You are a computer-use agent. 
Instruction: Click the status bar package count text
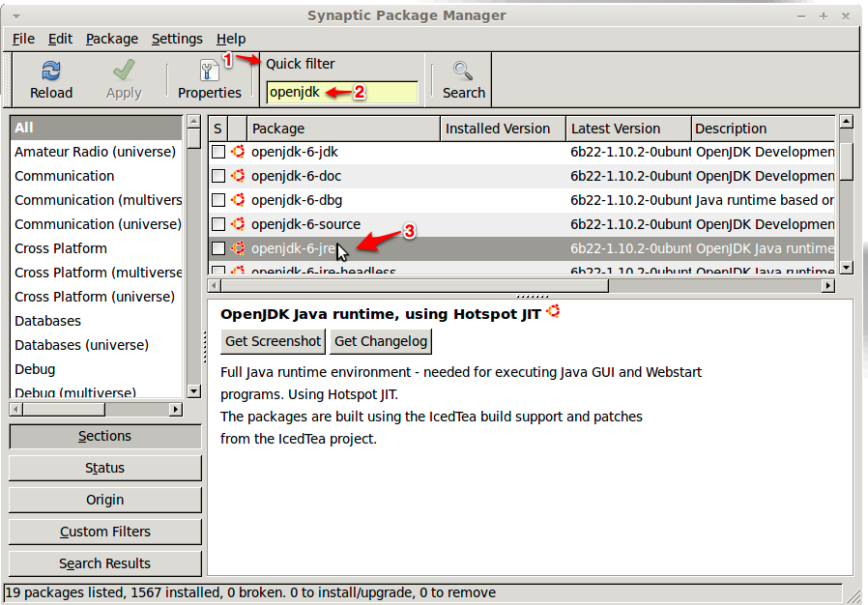tap(250, 592)
